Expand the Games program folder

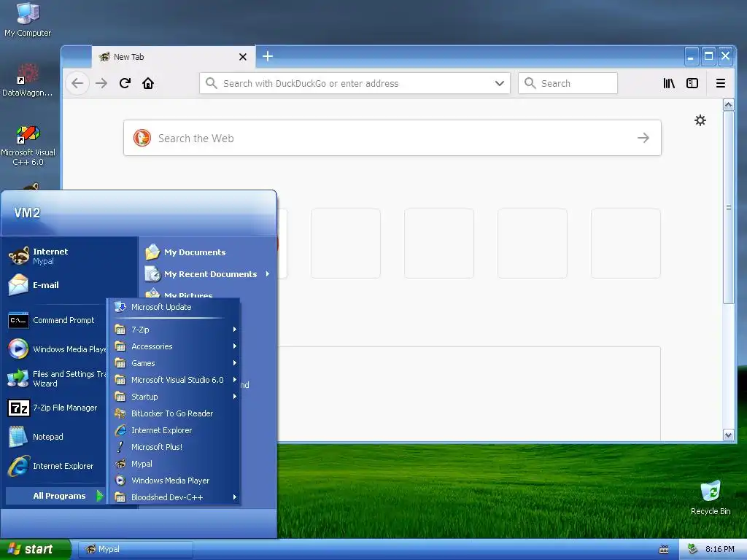tap(174, 363)
